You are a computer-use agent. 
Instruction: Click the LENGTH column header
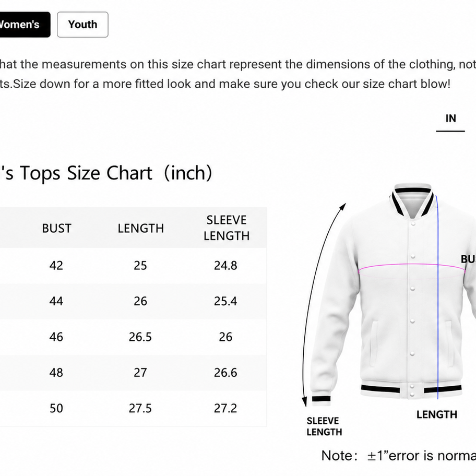(141, 228)
